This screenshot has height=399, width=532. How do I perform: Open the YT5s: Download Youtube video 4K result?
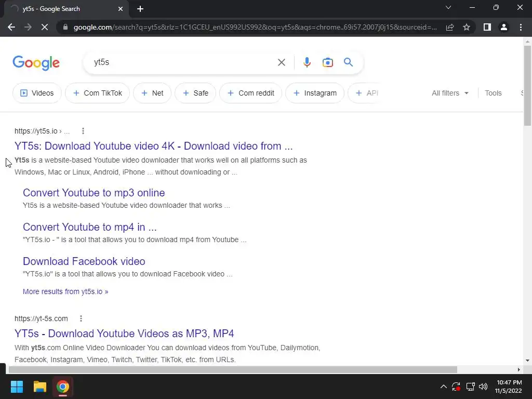click(153, 146)
